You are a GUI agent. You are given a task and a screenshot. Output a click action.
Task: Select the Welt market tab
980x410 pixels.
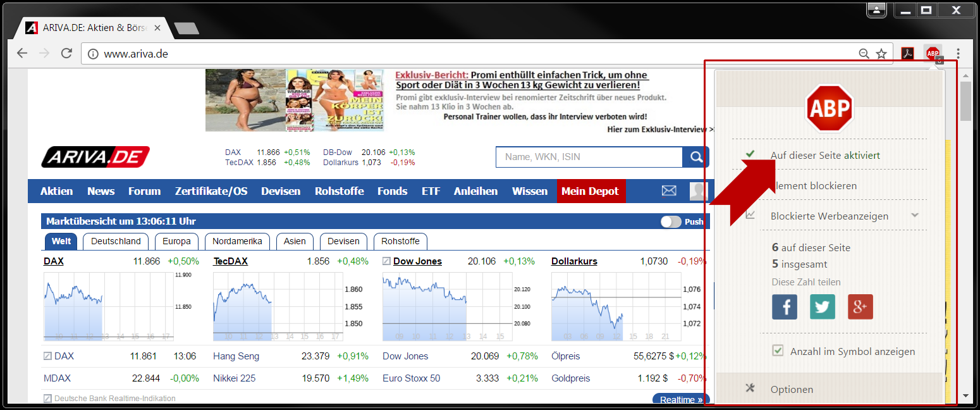click(x=61, y=241)
